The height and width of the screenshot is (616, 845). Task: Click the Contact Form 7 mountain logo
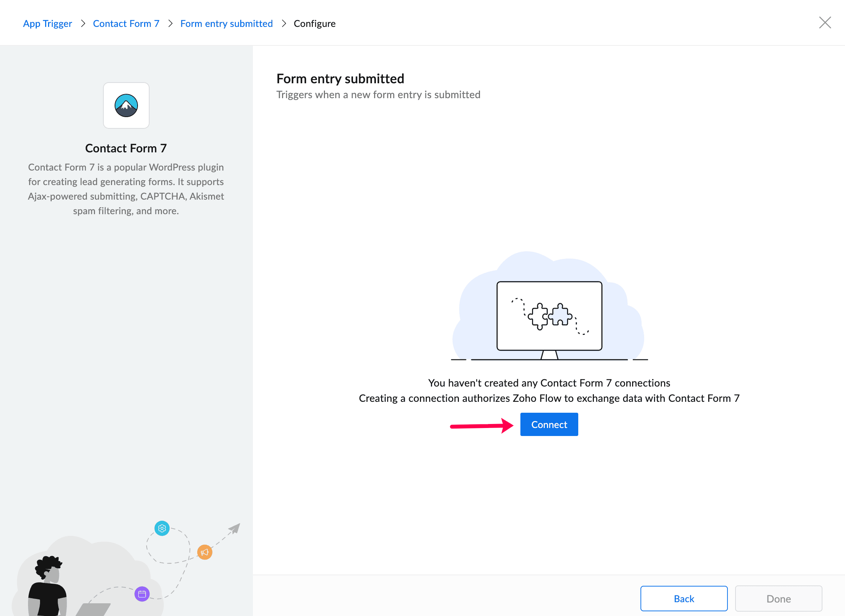point(126,105)
